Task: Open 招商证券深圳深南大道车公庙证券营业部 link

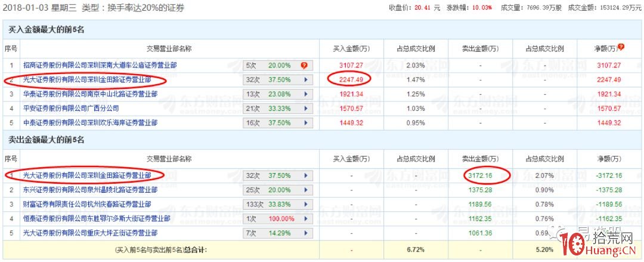Action: coord(101,65)
